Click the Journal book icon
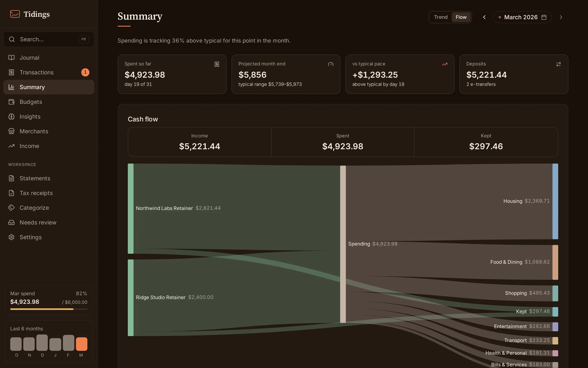588x368 pixels. (x=11, y=58)
